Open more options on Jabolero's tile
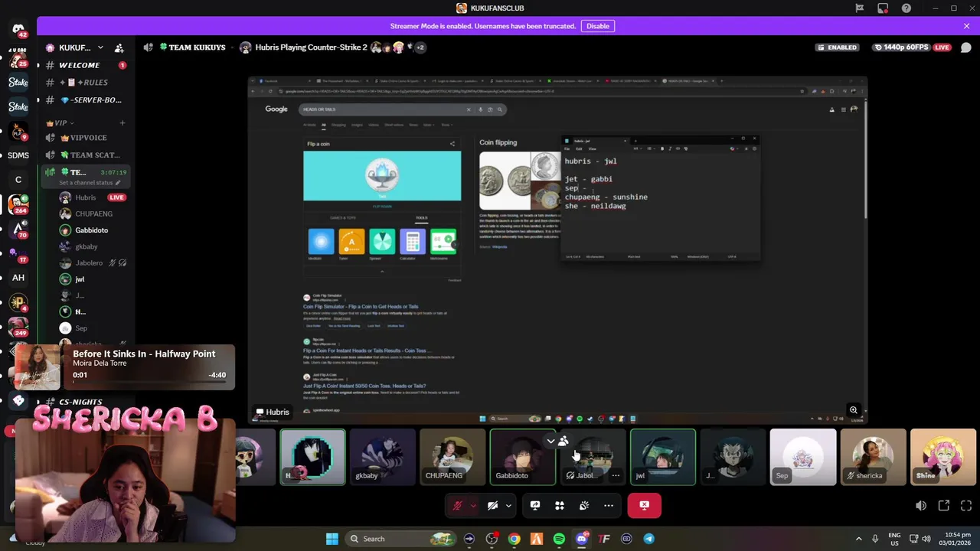The image size is (980, 551). pyautogui.click(x=616, y=475)
